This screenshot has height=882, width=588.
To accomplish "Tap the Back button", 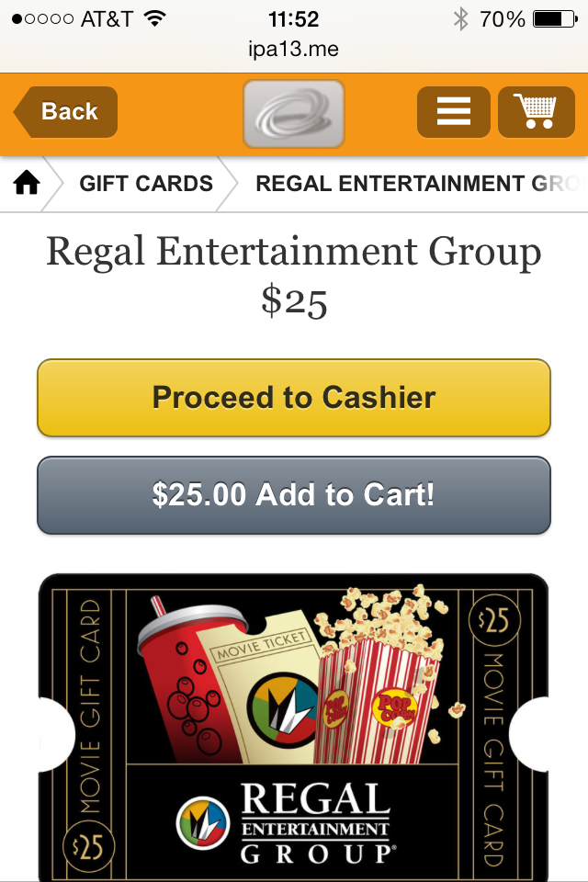I will tap(66, 112).
